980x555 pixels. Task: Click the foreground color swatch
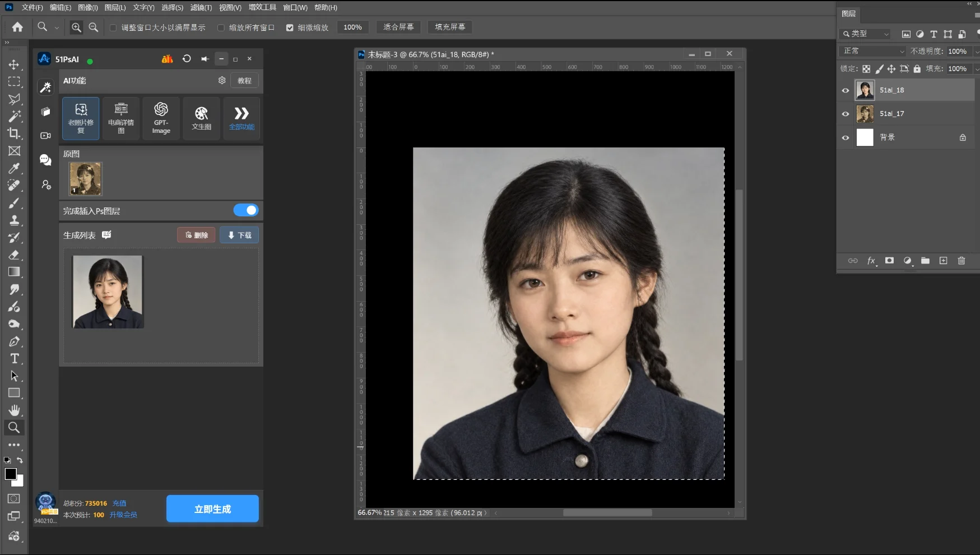point(11,474)
